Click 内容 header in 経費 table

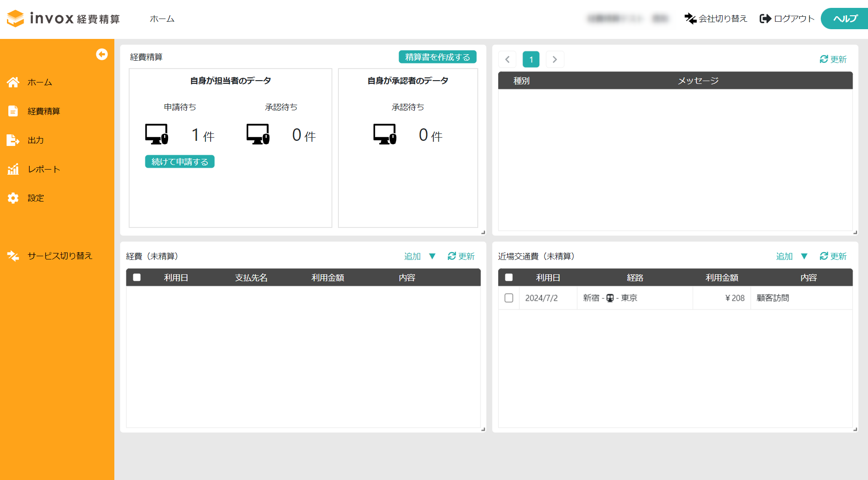coord(407,278)
